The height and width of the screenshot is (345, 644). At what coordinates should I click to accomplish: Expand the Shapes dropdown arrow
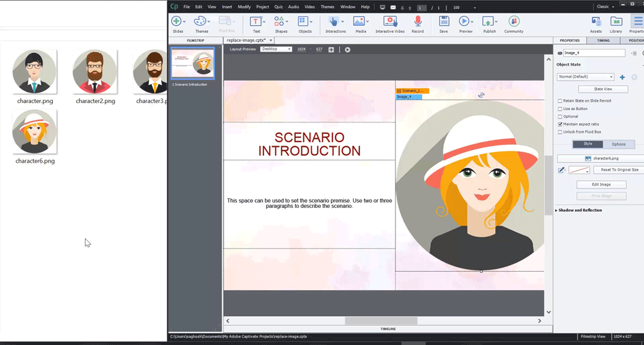(x=287, y=21)
